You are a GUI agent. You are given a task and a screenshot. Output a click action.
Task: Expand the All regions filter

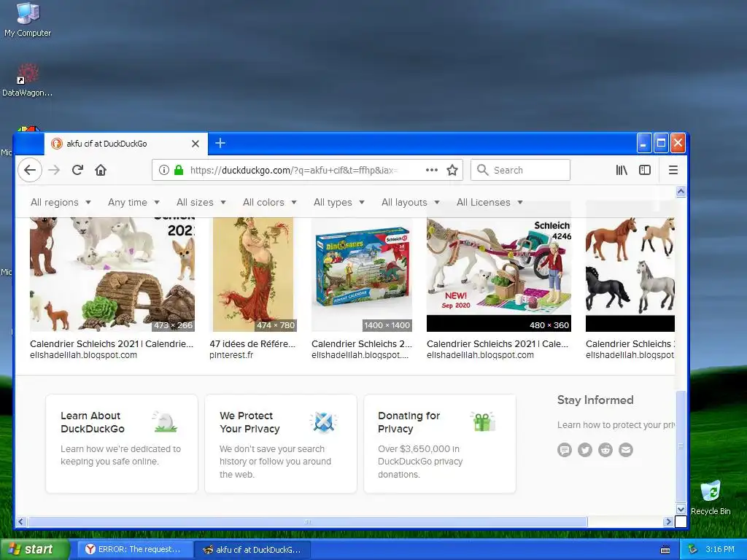pyautogui.click(x=61, y=203)
